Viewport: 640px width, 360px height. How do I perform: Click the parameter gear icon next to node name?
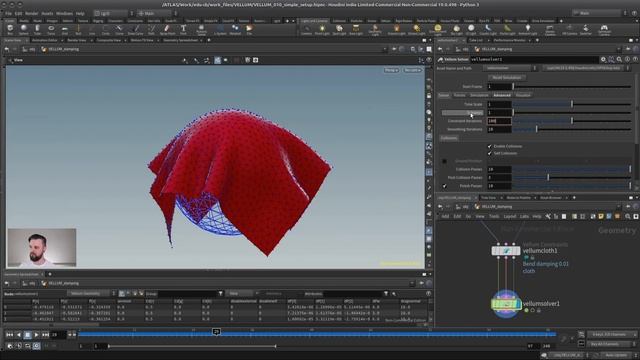pyautogui.click(x=603, y=60)
